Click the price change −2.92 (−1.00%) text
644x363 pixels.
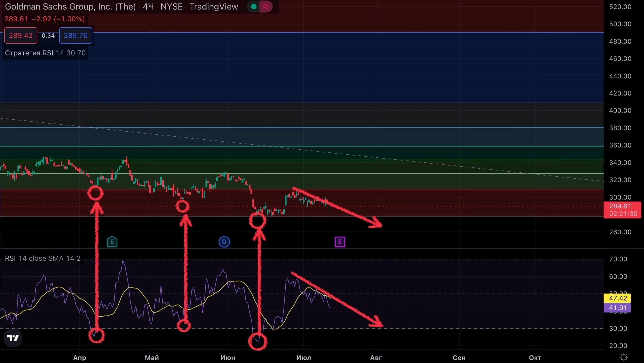pos(58,19)
